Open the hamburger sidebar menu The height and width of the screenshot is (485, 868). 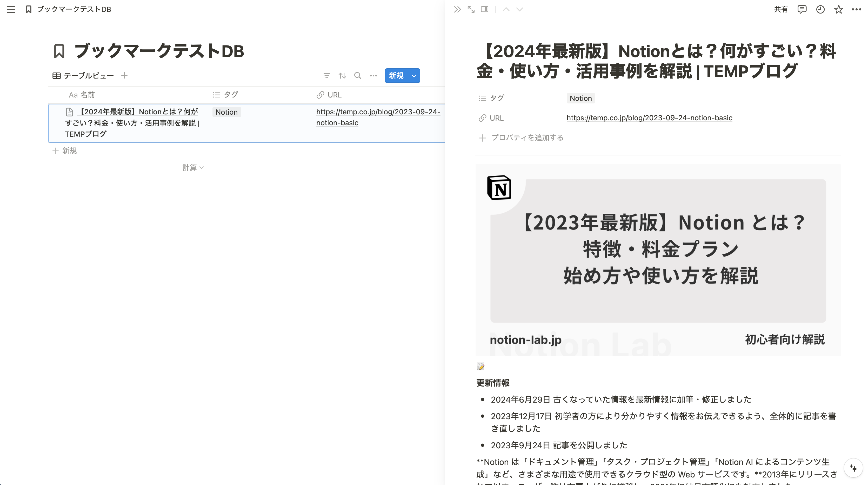11,9
